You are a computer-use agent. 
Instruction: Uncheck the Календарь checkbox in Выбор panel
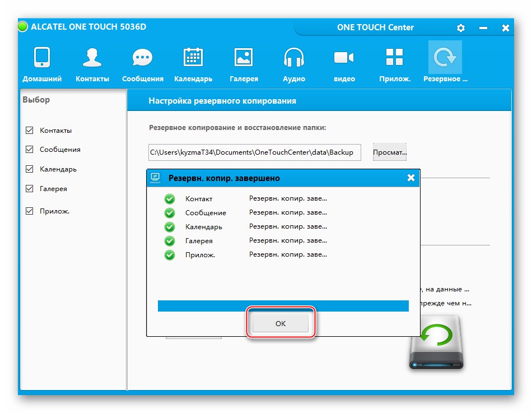30,169
